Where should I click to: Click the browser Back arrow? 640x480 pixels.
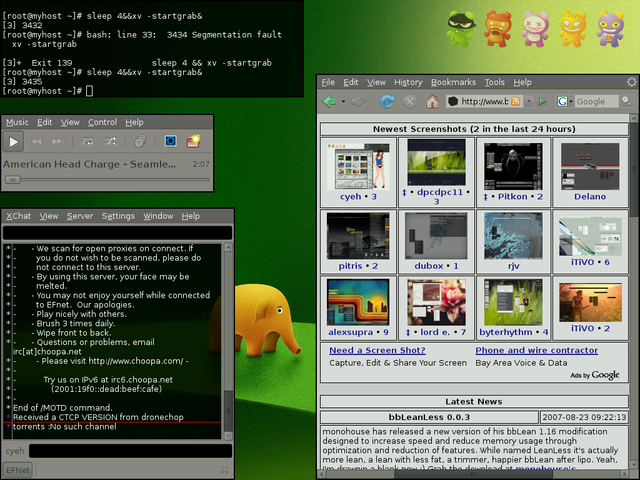pyautogui.click(x=329, y=101)
